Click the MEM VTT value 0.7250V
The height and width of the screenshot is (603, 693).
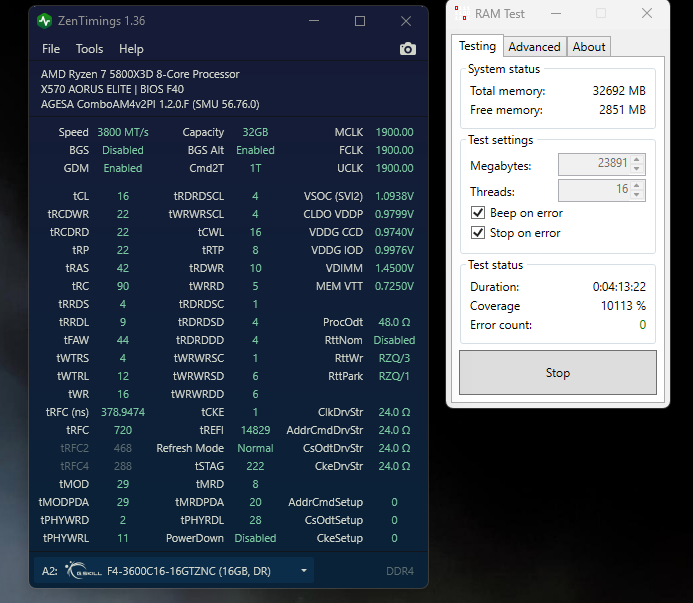pos(394,286)
